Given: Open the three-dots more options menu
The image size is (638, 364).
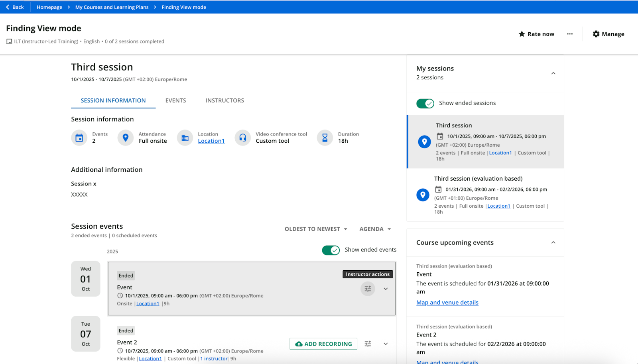Looking at the screenshot, I should coord(570,34).
